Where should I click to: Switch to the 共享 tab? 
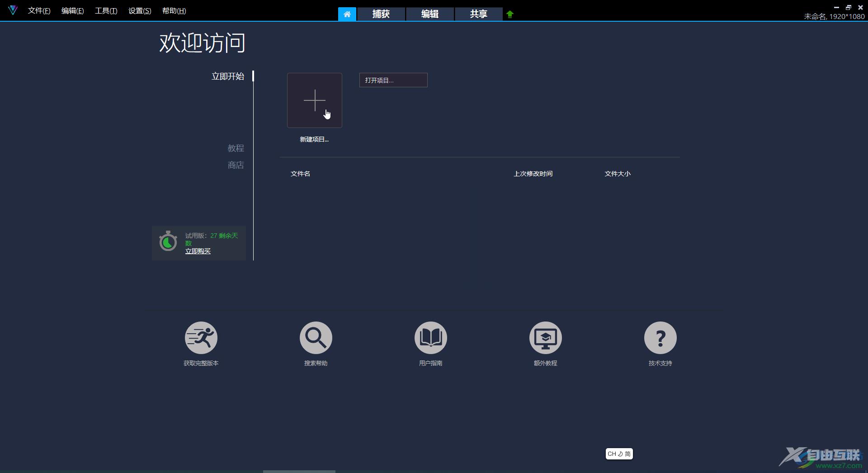479,14
